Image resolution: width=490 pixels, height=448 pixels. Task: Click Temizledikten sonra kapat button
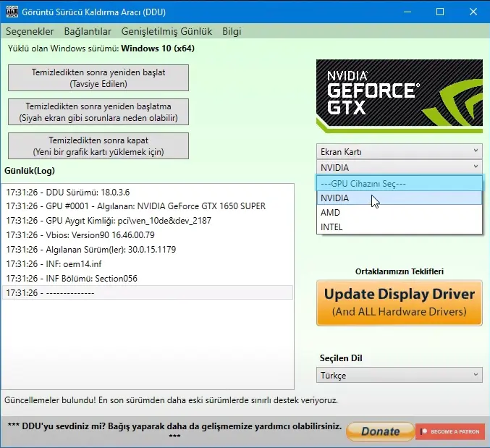[x=98, y=146]
